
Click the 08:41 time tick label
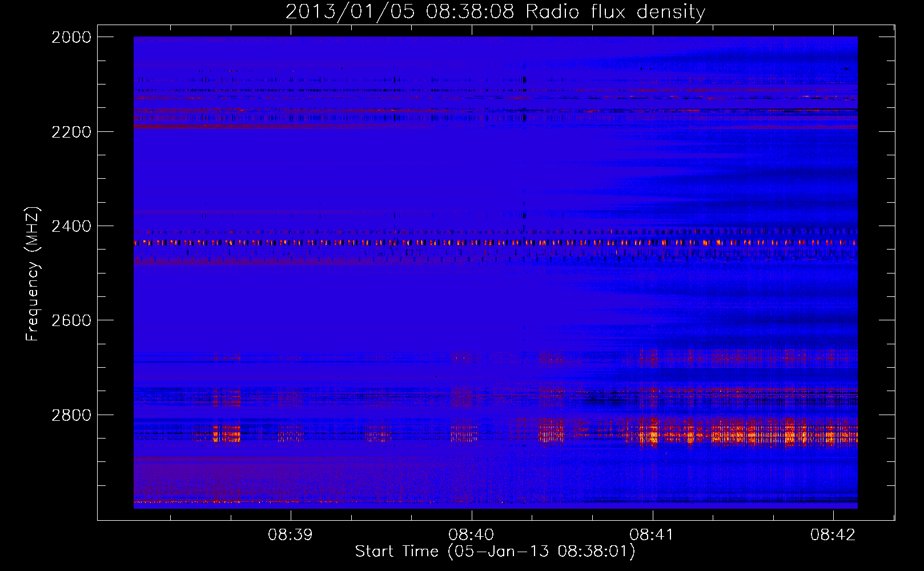pyautogui.click(x=652, y=534)
